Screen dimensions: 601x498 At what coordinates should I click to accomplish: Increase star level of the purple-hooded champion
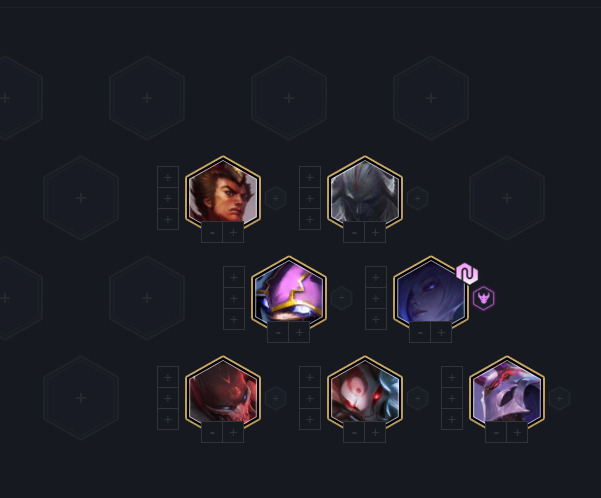click(x=299, y=332)
